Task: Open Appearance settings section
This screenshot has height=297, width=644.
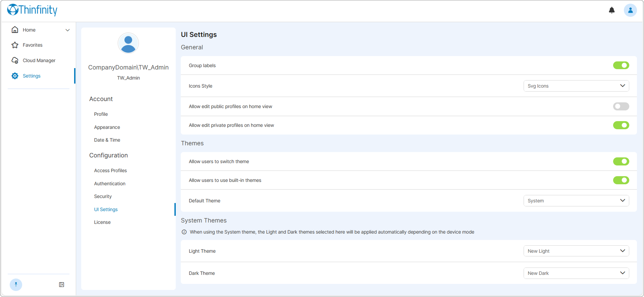Action: coord(107,127)
